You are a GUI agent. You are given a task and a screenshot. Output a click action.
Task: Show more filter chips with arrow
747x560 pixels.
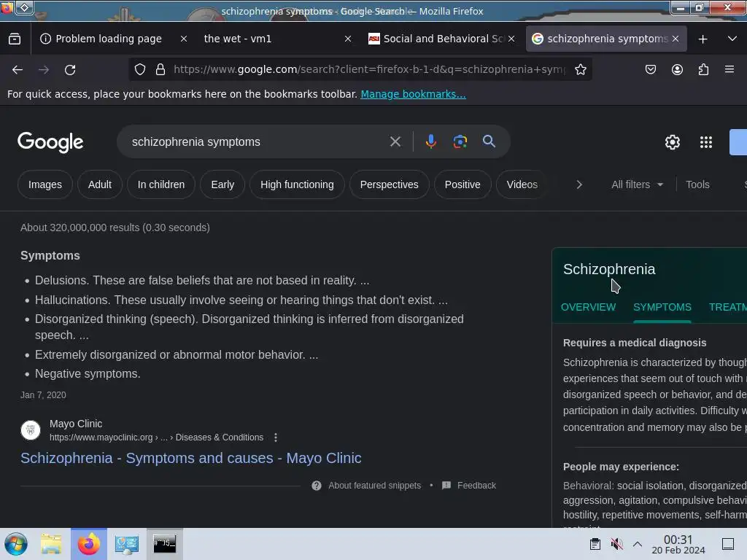(x=579, y=184)
